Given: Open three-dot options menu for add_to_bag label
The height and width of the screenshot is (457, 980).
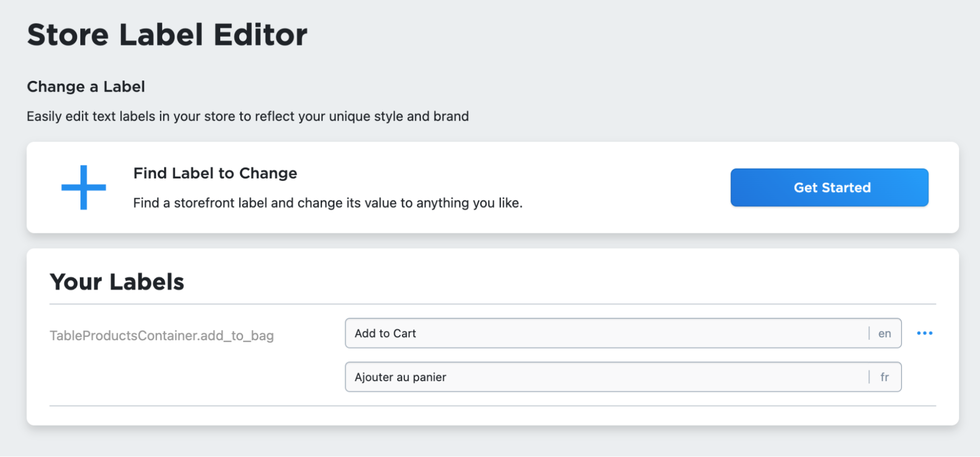Looking at the screenshot, I should (925, 333).
